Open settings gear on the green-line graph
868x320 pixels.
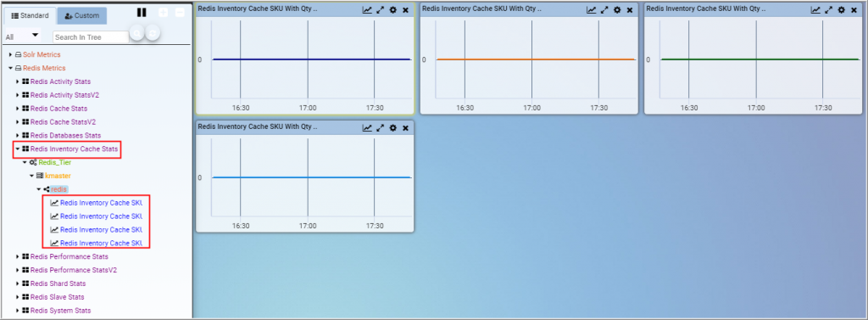pyautogui.click(x=842, y=10)
